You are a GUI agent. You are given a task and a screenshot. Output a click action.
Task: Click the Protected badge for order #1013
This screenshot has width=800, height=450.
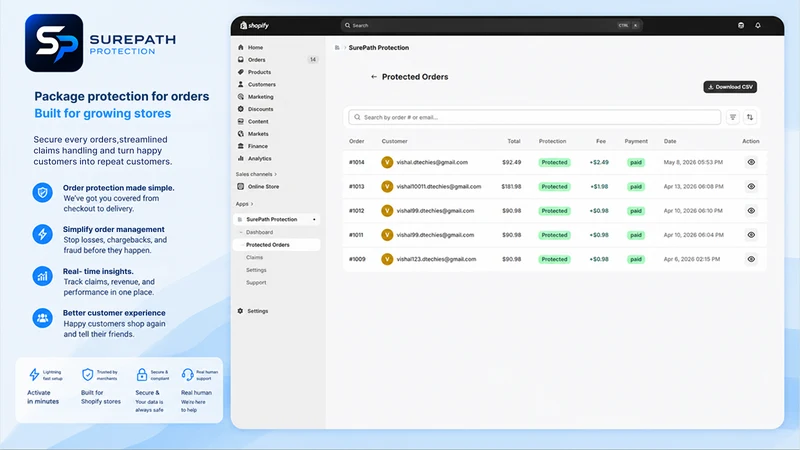pos(554,187)
